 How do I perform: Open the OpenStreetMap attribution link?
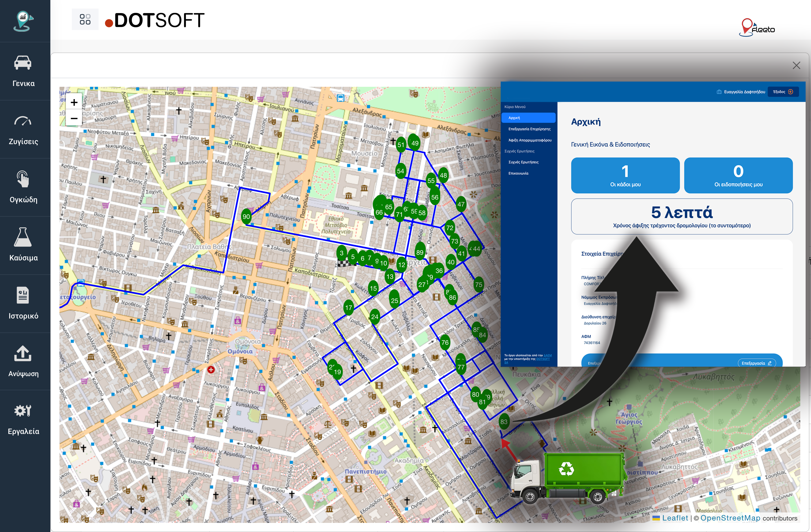coord(730,518)
